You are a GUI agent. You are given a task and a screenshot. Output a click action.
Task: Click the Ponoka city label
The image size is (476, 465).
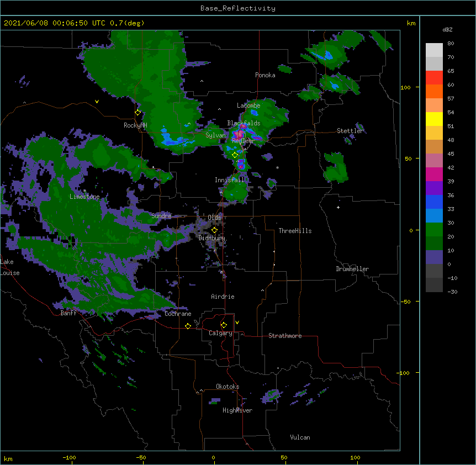pyautogui.click(x=265, y=75)
